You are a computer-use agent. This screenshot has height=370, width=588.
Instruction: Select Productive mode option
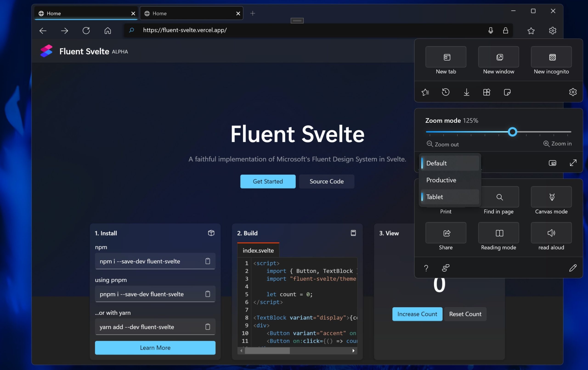pos(450,180)
